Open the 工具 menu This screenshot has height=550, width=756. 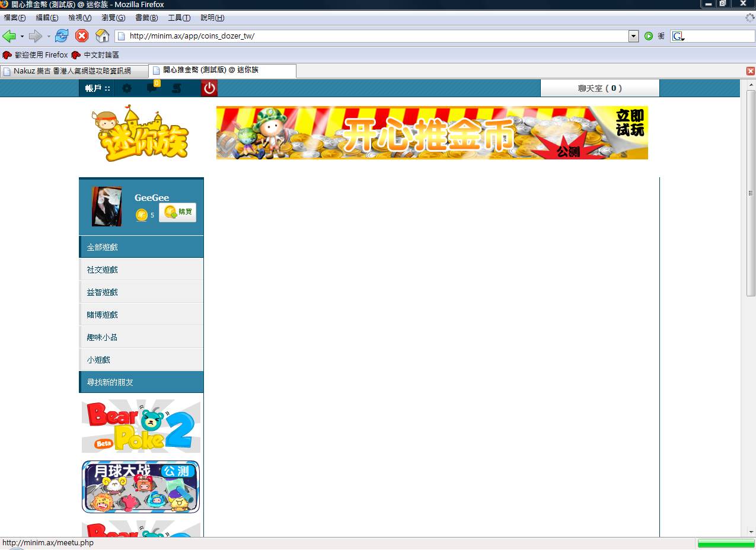179,18
